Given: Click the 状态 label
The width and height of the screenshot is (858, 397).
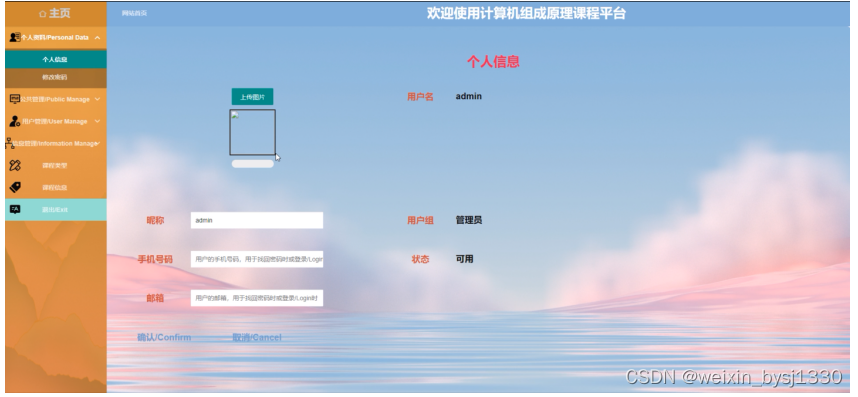Looking at the screenshot, I should (x=420, y=259).
